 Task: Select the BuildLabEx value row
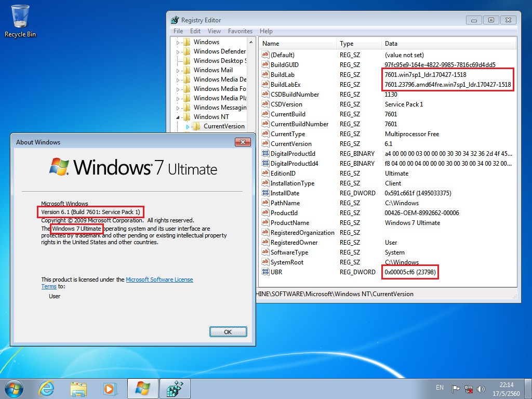388,85
